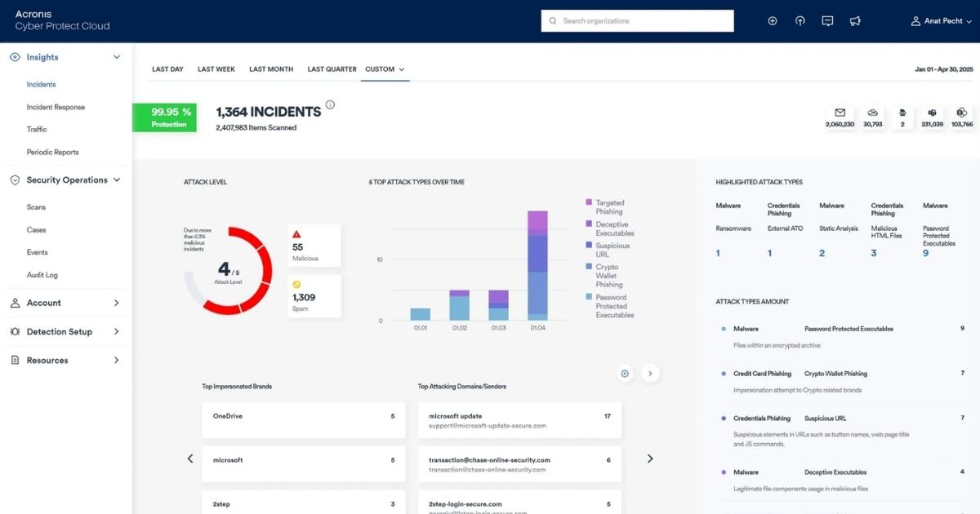
Task: Collapse the Insights sidebar section
Action: point(117,57)
